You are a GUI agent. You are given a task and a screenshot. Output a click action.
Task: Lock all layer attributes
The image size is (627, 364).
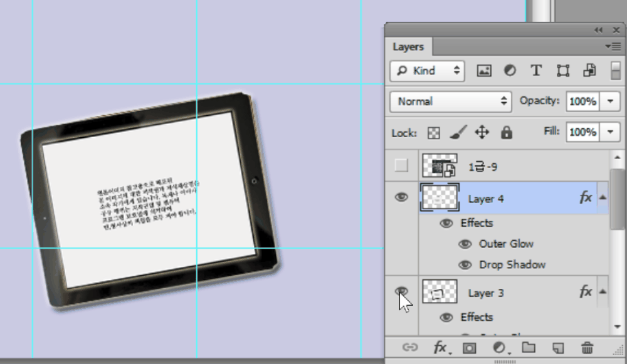pos(506,132)
